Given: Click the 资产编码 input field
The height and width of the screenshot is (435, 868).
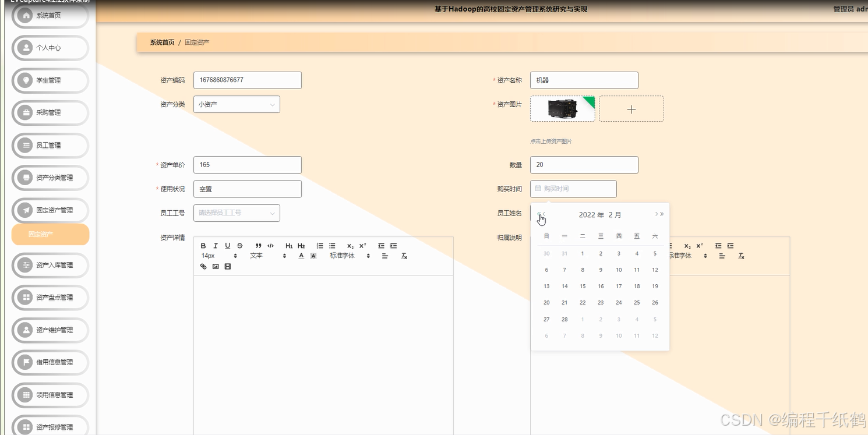Looking at the screenshot, I should [x=248, y=80].
